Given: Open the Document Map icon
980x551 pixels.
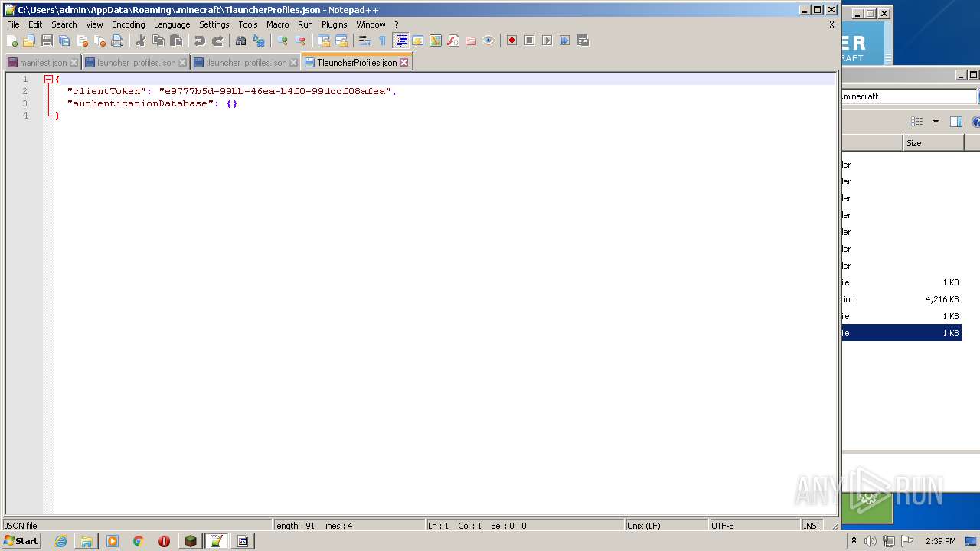Looking at the screenshot, I should tap(436, 41).
